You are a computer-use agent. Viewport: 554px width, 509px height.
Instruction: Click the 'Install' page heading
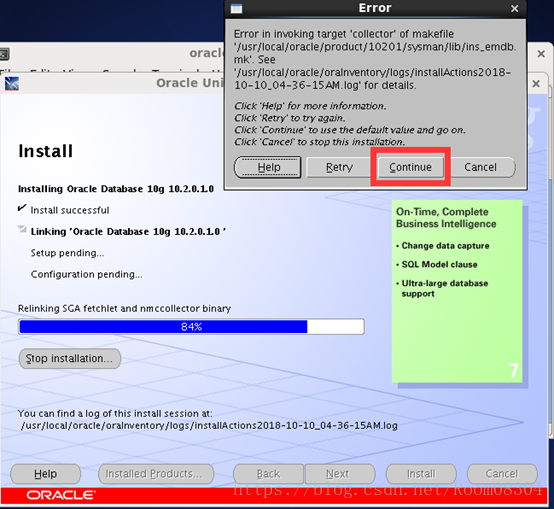coord(46,151)
